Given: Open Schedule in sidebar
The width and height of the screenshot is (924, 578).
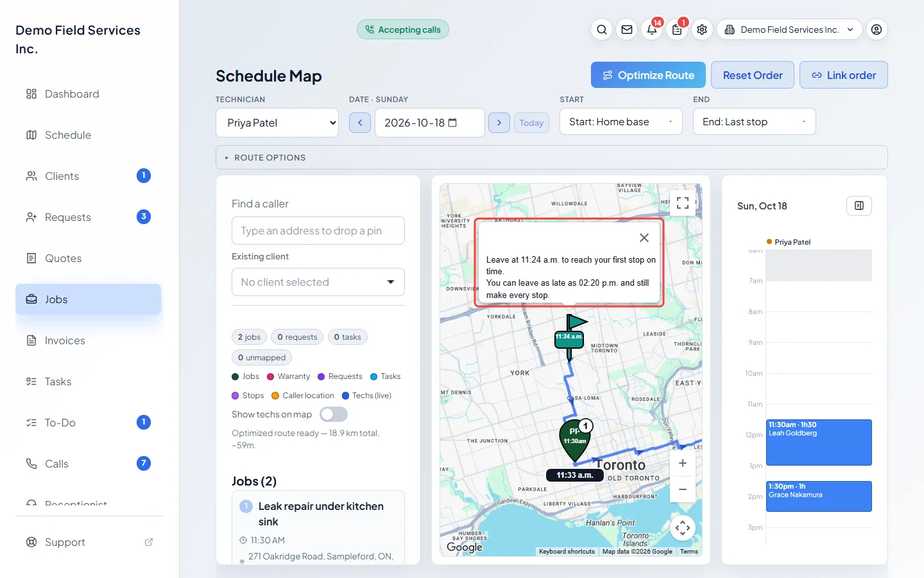Looking at the screenshot, I should pyautogui.click(x=88, y=135).
